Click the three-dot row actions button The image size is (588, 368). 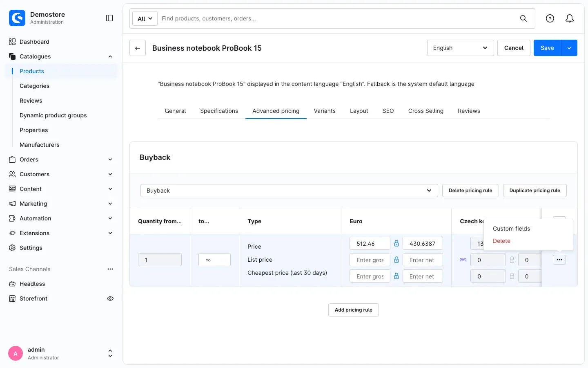point(559,260)
